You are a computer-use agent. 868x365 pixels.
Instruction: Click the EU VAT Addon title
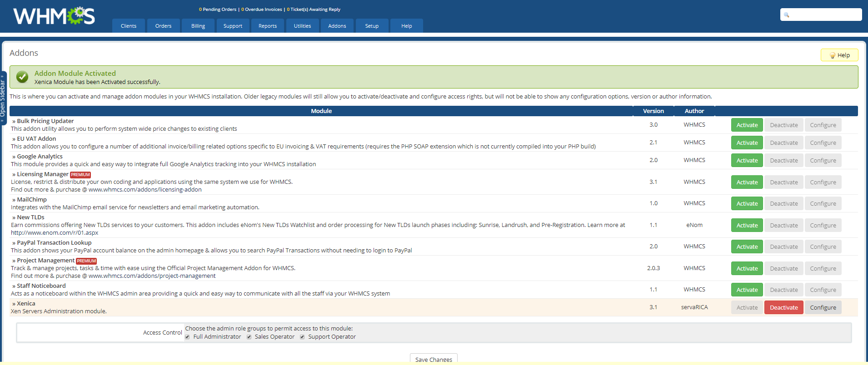pos(36,139)
